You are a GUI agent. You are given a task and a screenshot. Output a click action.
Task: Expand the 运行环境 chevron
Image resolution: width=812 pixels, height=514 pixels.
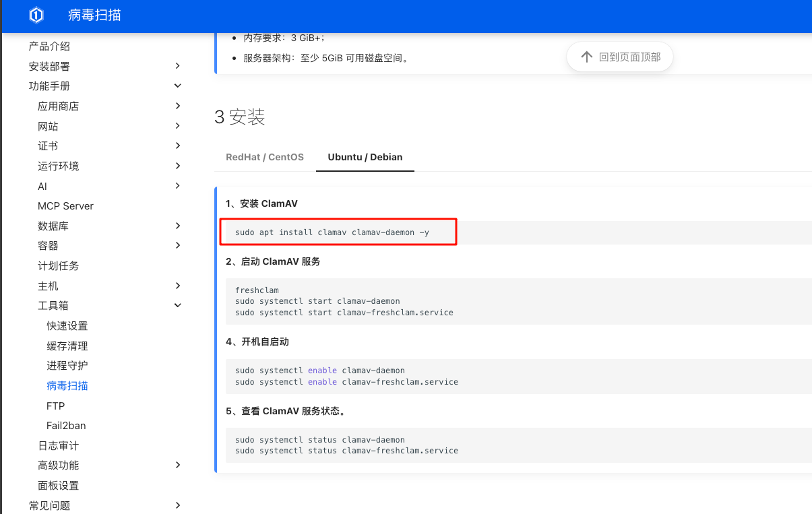pos(177,166)
